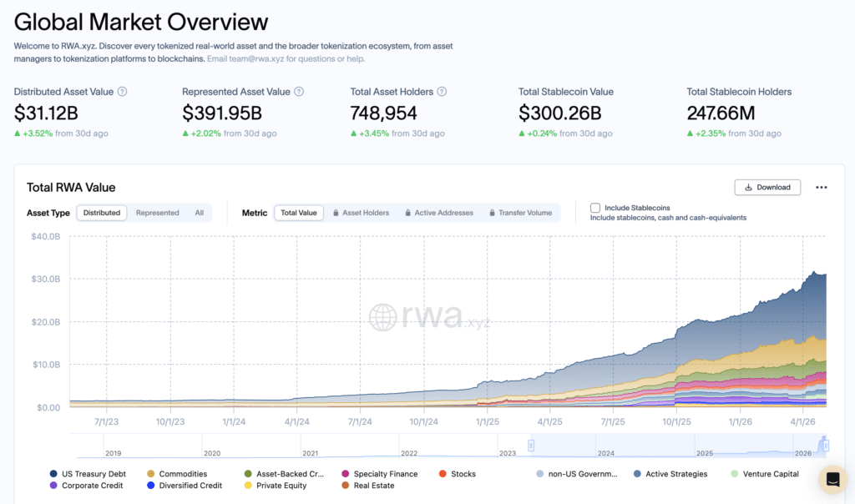Click the Represented Asset Value help icon
Viewport: 855px width, 504px height.
299,92
